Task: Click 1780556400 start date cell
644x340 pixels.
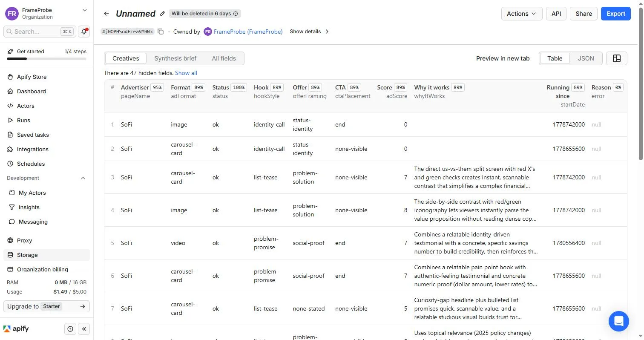Action: [569, 243]
